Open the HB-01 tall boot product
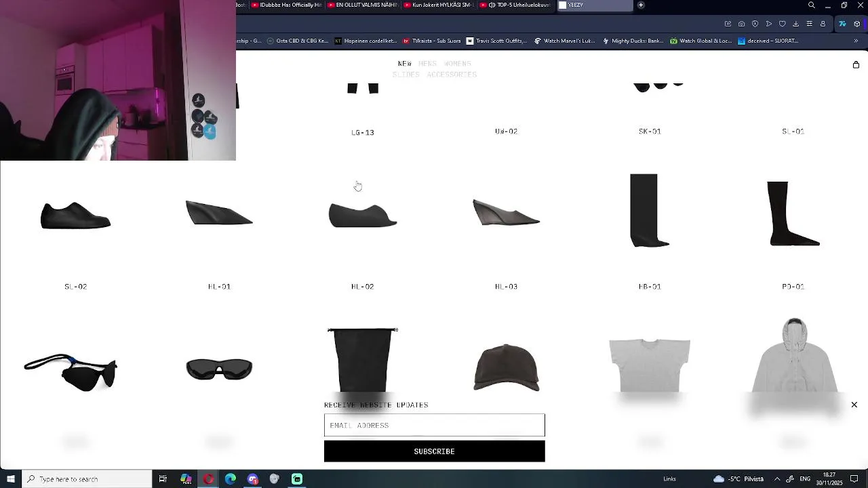 (x=650, y=210)
